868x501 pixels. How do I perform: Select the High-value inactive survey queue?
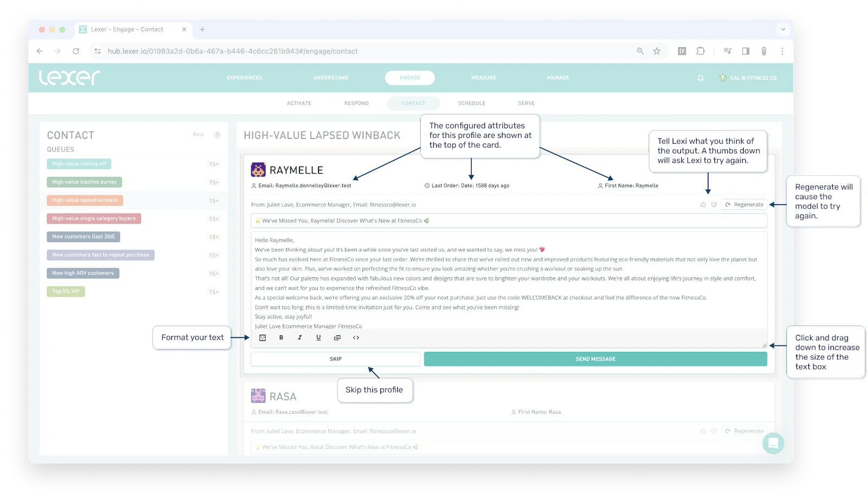coord(84,182)
